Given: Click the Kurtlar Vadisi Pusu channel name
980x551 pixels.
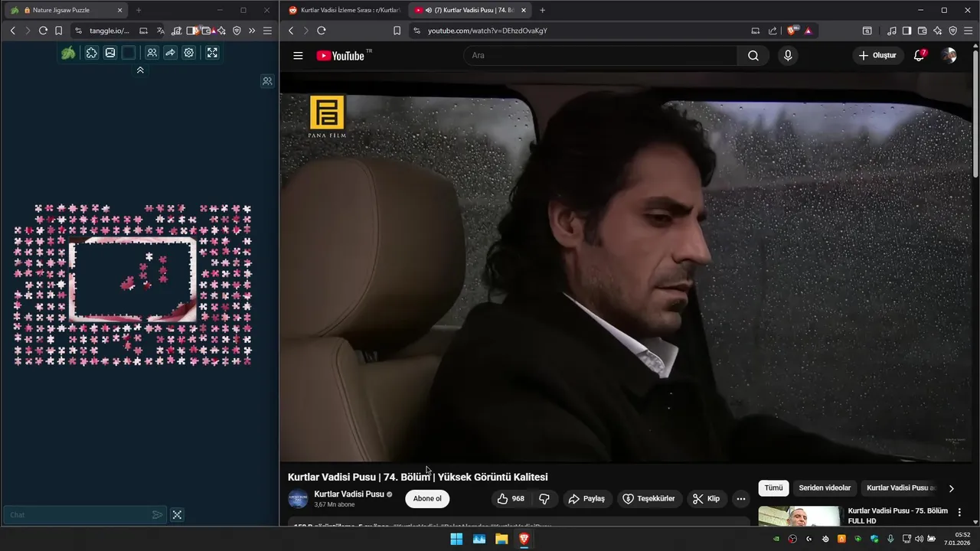Looking at the screenshot, I should pyautogui.click(x=349, y=494).
